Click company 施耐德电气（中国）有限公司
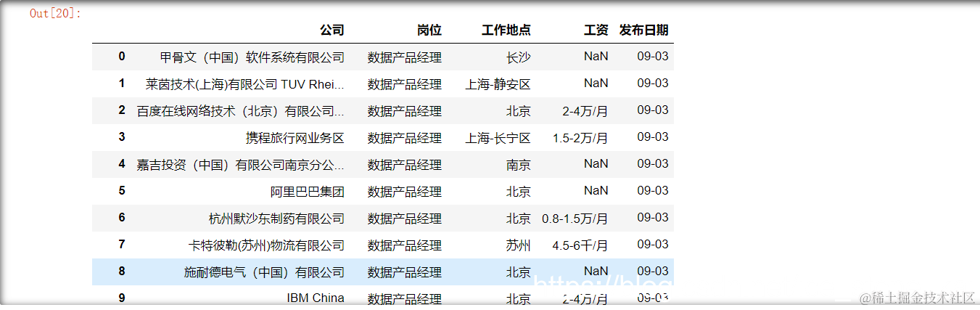The height and width of the screenshot is (310, 980). [x=265, y=272]
